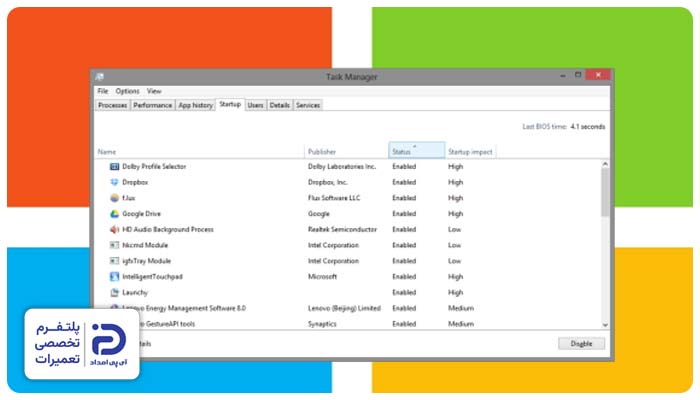Click Low impact for HD Audio process
This screenshot has height=400, width=700.
[x=454, y=229]
